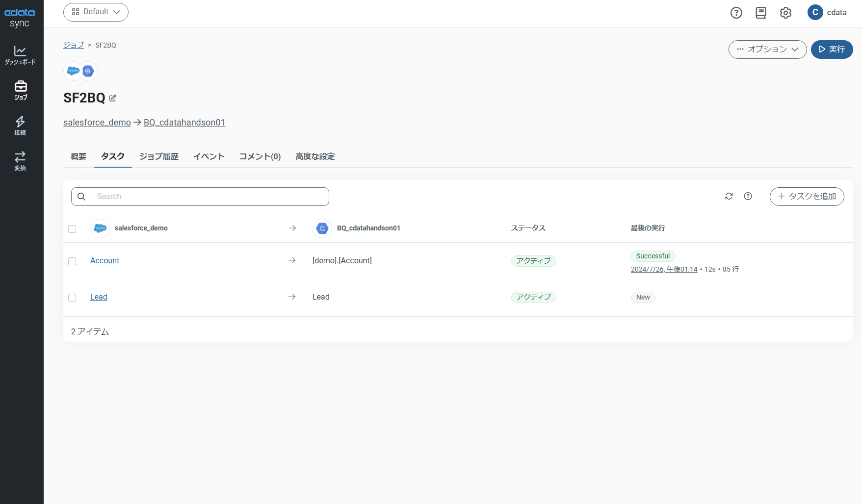Switch to the 高度な設定 tab
The image size is (862, 504).
(315, 156)
